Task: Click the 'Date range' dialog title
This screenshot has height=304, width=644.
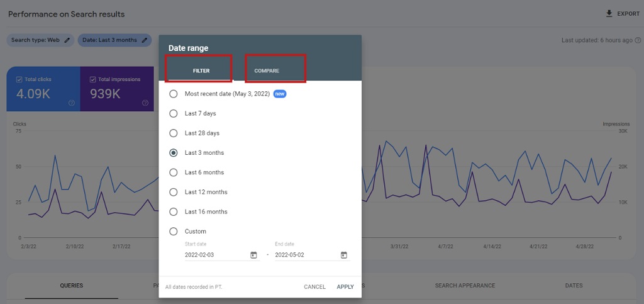Action: click(189, 48)
